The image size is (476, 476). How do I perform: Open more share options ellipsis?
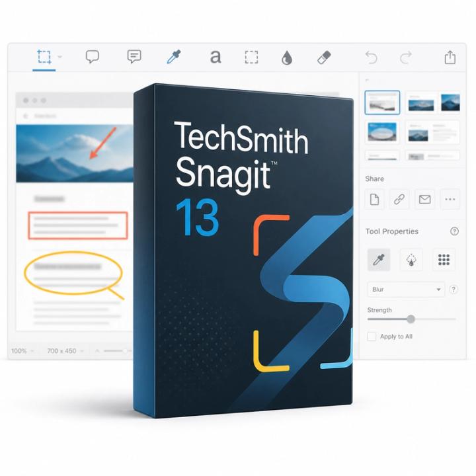click(x=450, y=200)
